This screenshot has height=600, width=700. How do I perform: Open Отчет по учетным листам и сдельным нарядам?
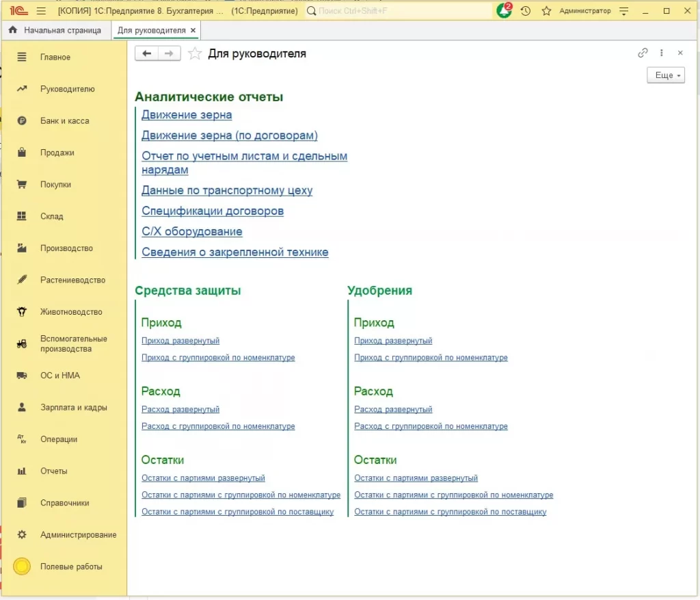[x=244, y=163]
